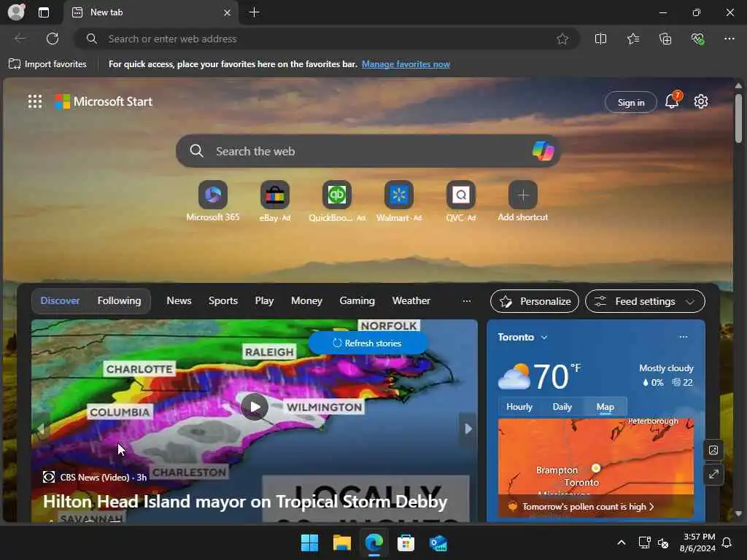Switch to the Discover feed tab
747x560 pixels.
[x=60, y=300]
